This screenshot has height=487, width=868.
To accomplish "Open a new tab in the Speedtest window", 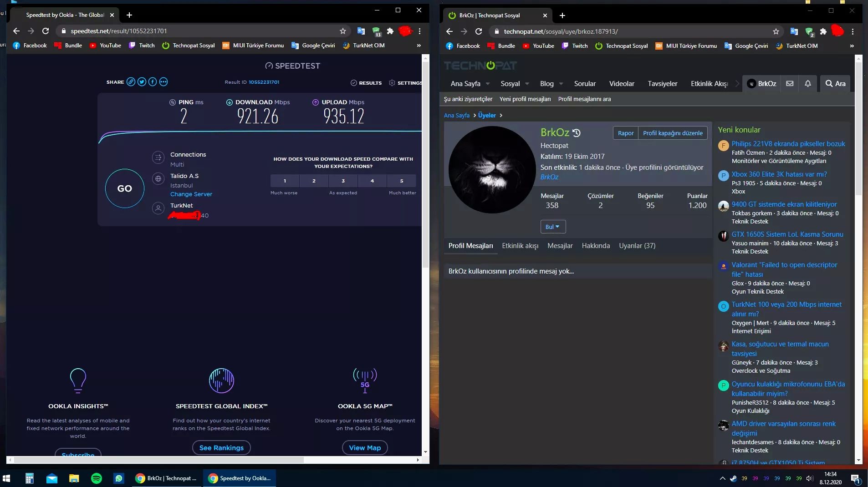I will point(129,15).
